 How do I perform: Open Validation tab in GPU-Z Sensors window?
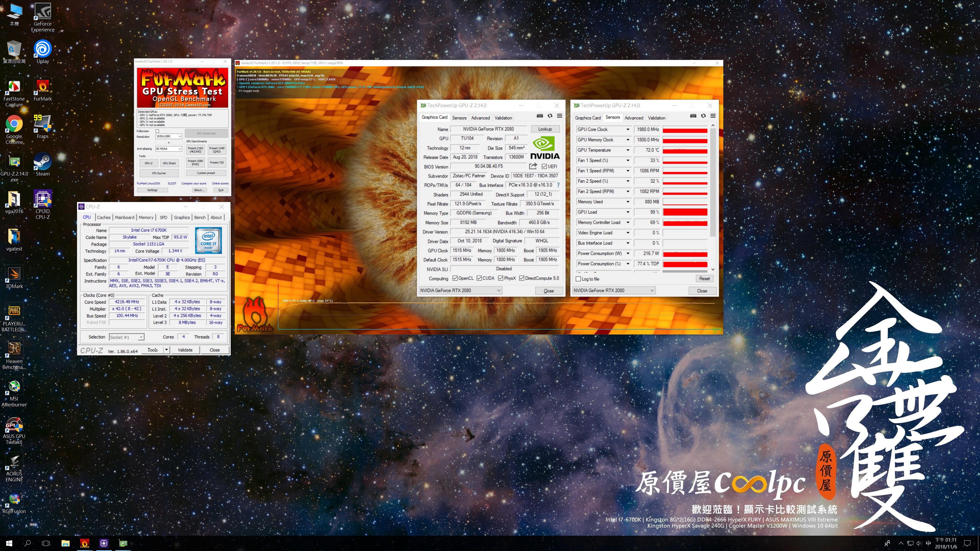click(657, 118)
